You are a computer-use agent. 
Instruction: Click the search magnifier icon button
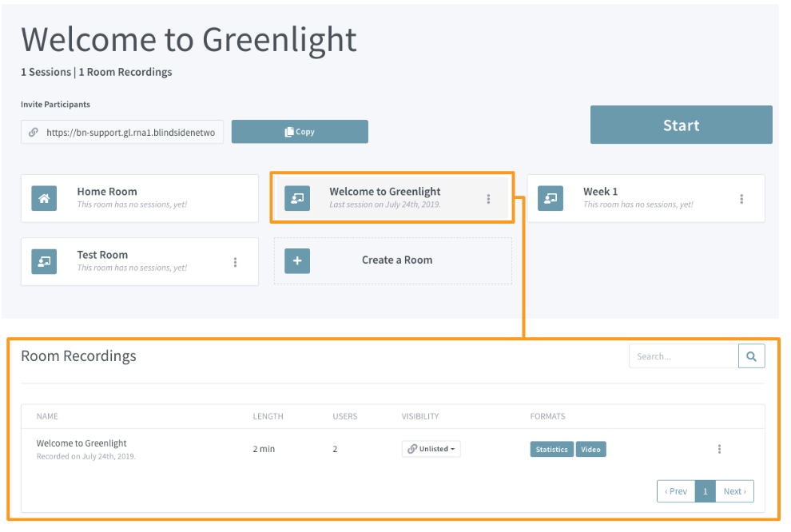click(x=751, y=356)
